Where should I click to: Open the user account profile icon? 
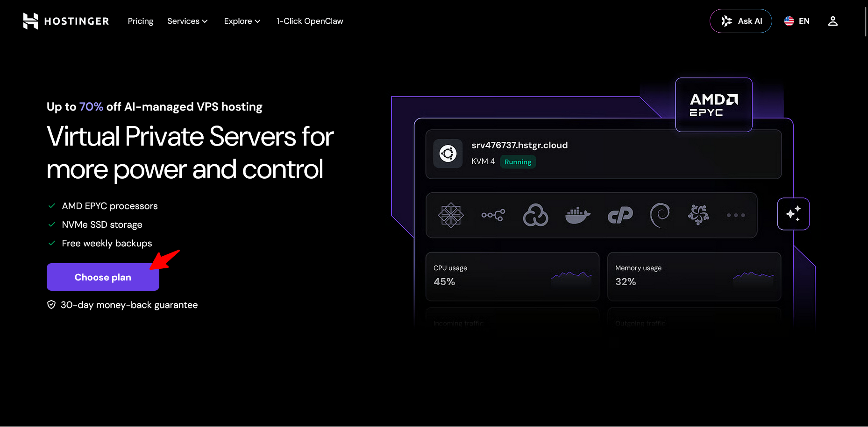(833, 21)
